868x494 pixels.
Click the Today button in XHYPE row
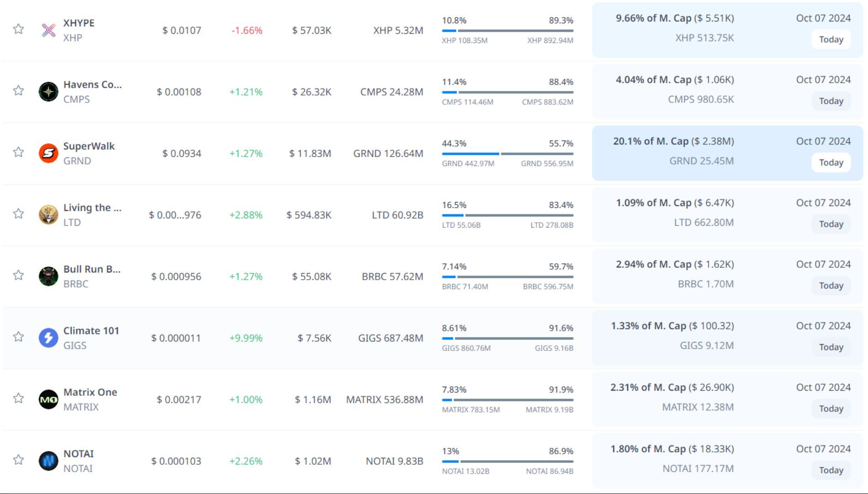(x=831, y=39)
